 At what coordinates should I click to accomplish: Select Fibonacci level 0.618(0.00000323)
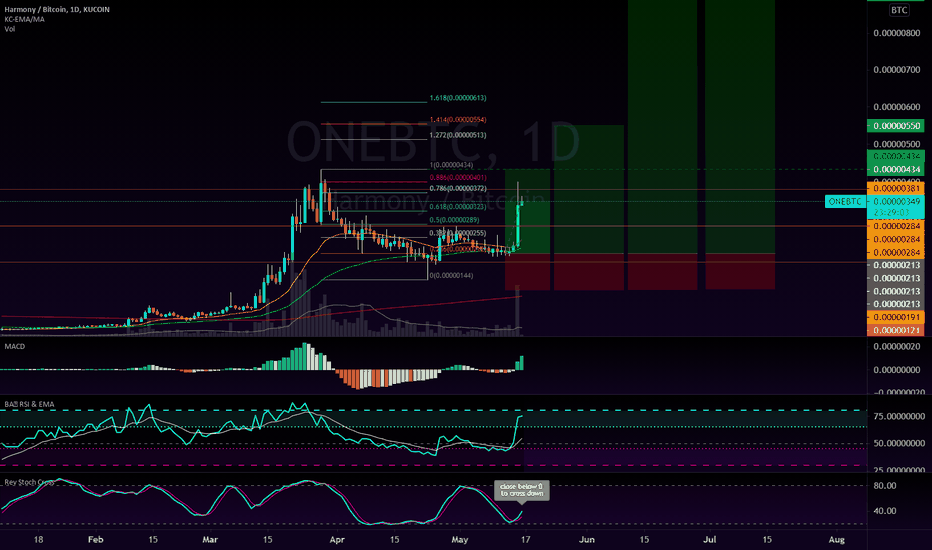(458, 207)
